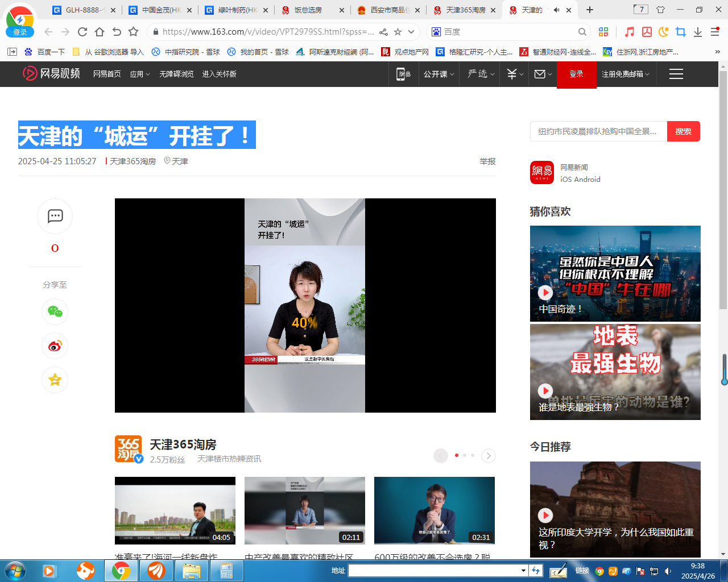Open the file explorer taskbar icon
Screen dimensions: 728x582
pos(192,571)
